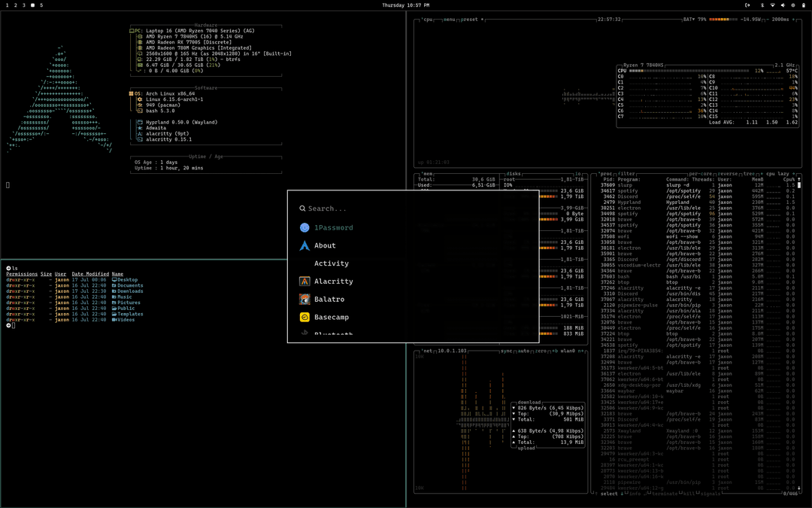This screenshot has height=508, width=812.
Task: Select the Activity launcher entry
Action: pos(331,263)
